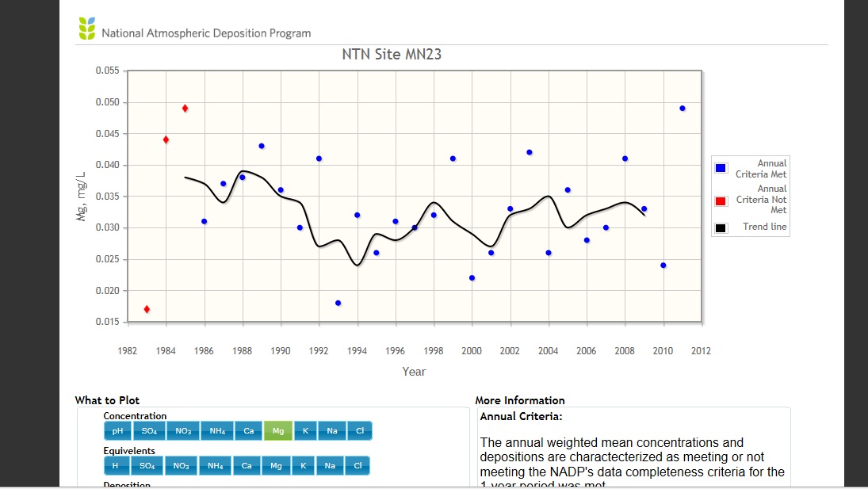This screenshot has height=489, width=868.
Task: Plot K concentration
Action: [x=304, y=431]
